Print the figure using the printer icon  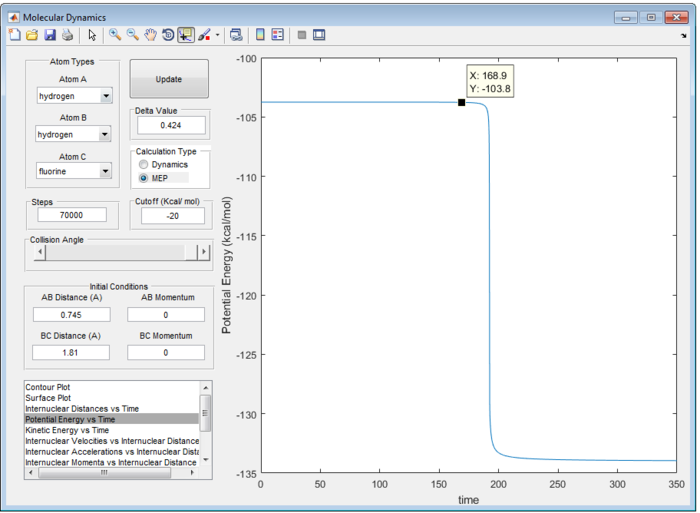point(67,35)
